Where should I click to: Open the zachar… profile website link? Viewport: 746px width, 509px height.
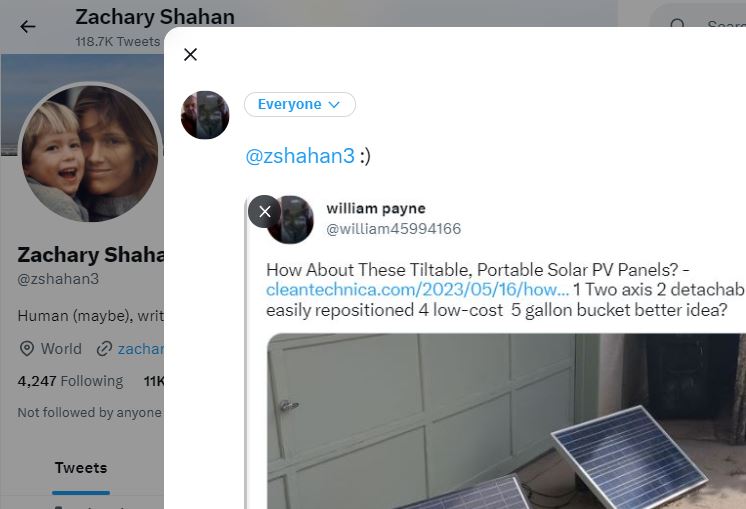140,349
